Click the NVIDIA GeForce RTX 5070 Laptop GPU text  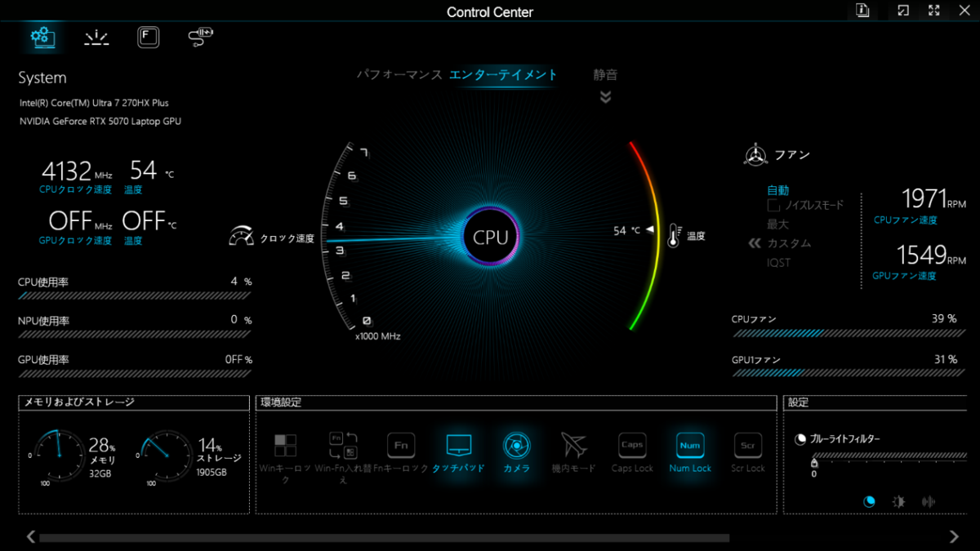(100, 121)
